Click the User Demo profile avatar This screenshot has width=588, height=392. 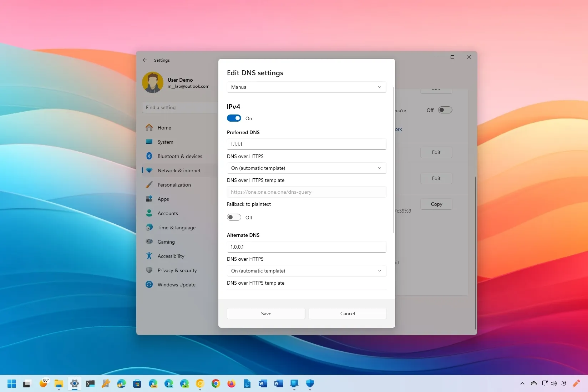(x=153, y=82)
